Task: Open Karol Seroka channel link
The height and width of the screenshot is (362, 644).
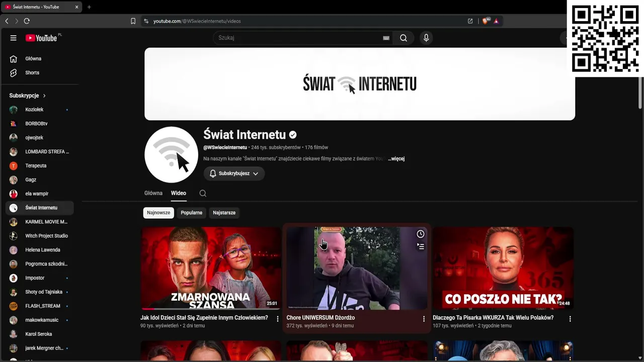Action: (39, 334)
